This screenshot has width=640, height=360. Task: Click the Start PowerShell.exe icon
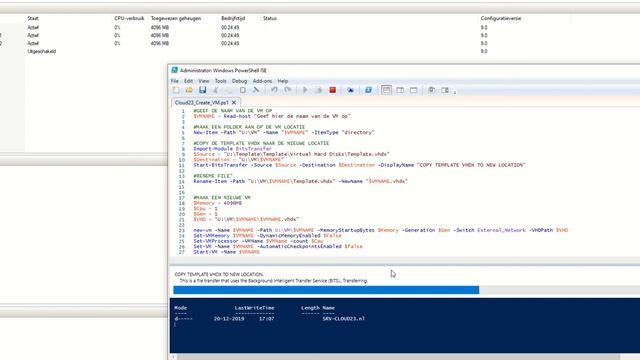tap(368, 90)
